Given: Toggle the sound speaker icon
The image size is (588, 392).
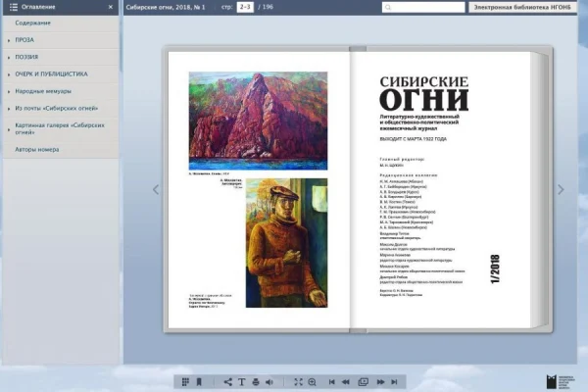Looking at the screenshot, I should coord(269,381).
